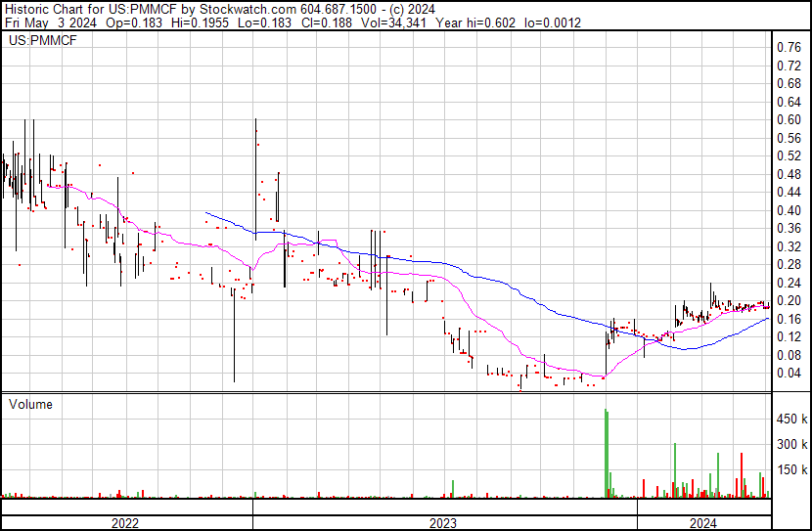Click the Stockwatch.com text in header
This screenshot has height=531, width=812.
pos(233,9)
